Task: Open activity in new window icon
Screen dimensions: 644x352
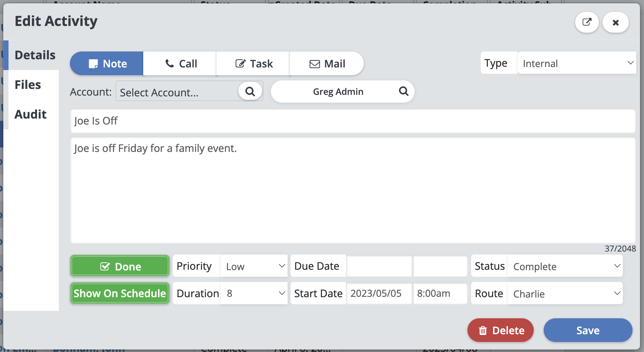Action: [x=587, y=22]
